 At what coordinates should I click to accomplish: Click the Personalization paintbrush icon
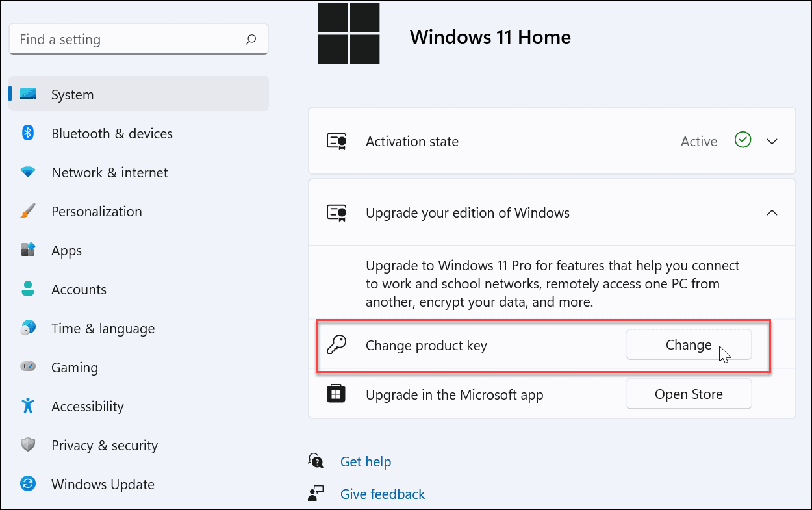click(x=28, y=212)
